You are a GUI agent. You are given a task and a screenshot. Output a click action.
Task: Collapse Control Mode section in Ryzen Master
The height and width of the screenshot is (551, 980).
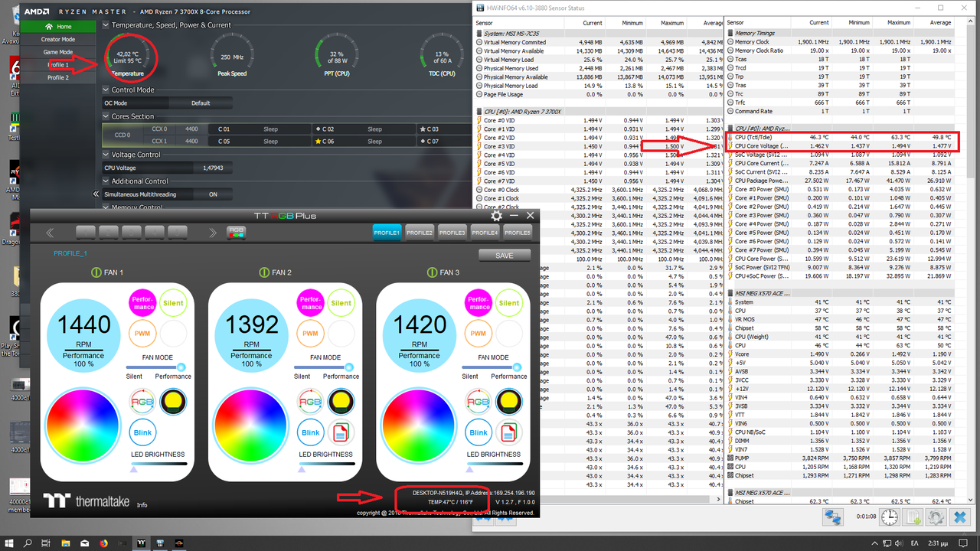[x=106, y=90]
